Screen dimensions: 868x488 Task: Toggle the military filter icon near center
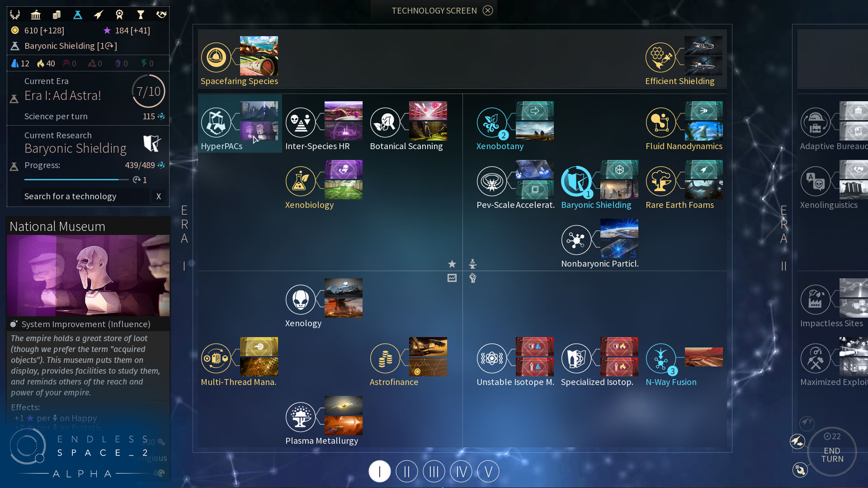click(473, 278)
